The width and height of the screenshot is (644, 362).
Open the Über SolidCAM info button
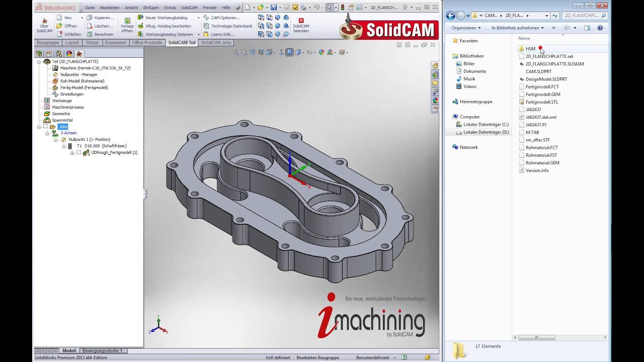pyautogui.click(x=44, y=26)
